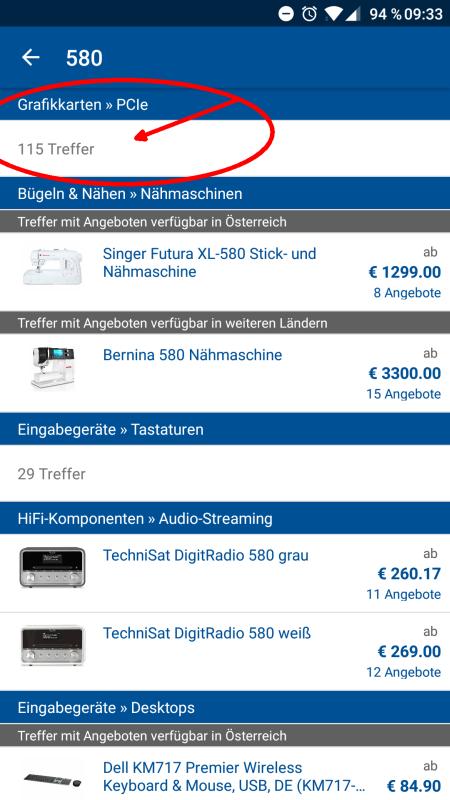Open Dell KM717 keyboard thumbnail
The width and height of the screenshot is (450, 800).
coord(52,780)
